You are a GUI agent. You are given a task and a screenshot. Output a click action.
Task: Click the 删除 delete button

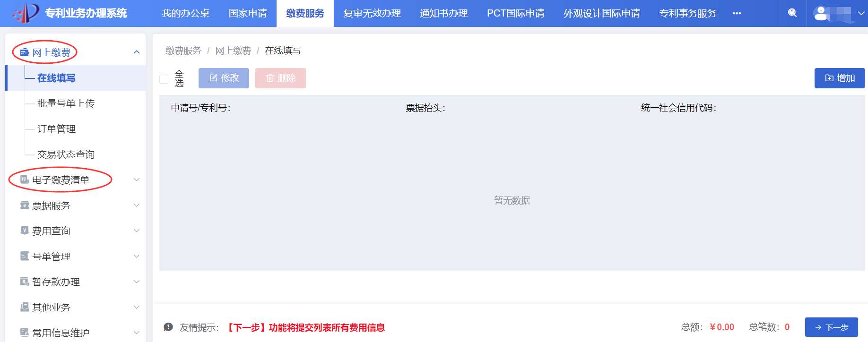click(280, 78)
